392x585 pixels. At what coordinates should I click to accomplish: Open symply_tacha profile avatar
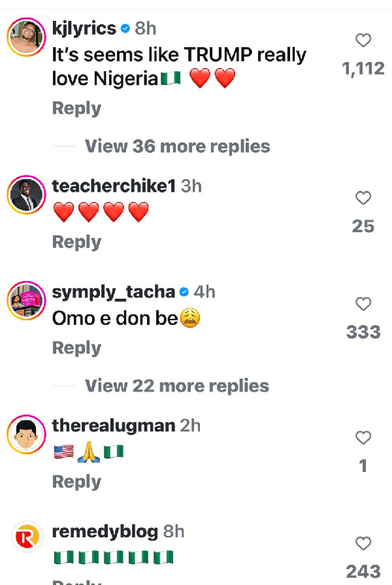pos(25,301)
